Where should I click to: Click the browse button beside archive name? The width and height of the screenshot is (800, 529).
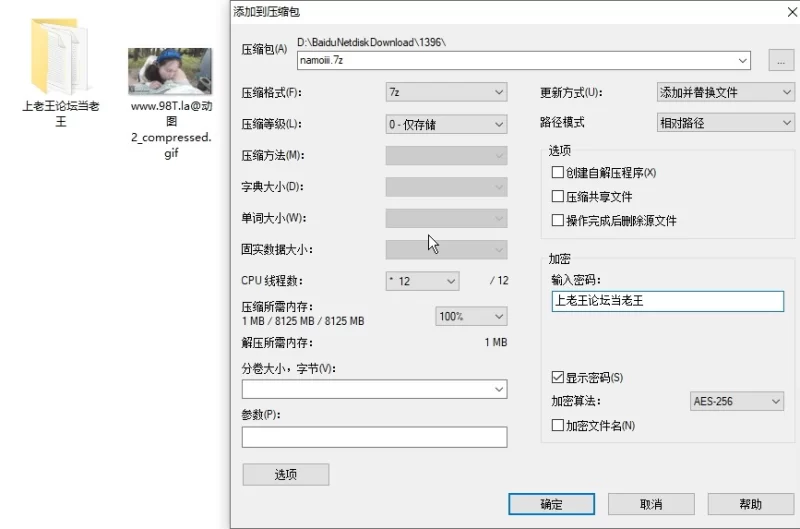781,60
